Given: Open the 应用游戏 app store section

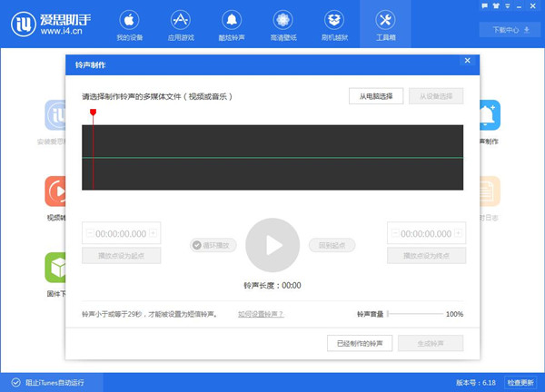Looking at the screenshot, I should [x=181, y=25].
